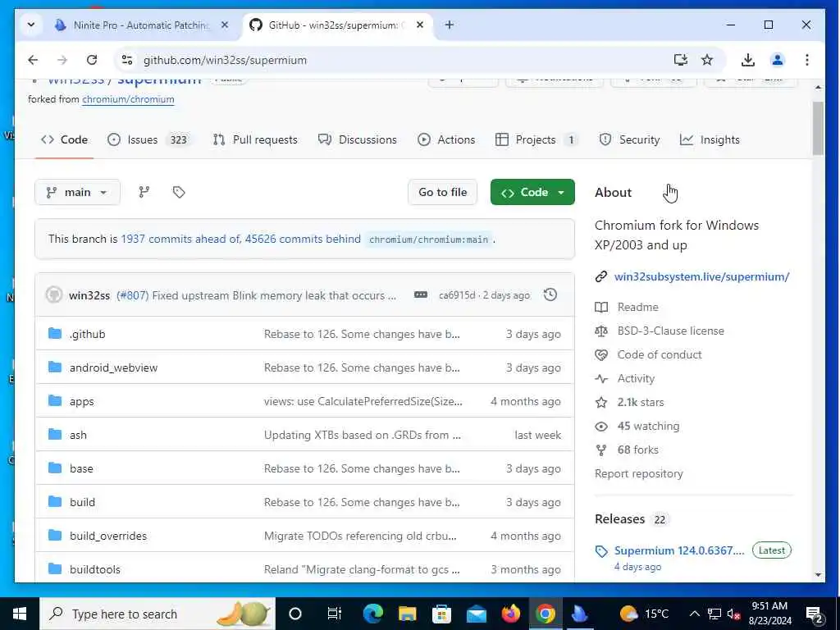
Task: Open the Code of conduct link
Action: click(x=660, y=354)
